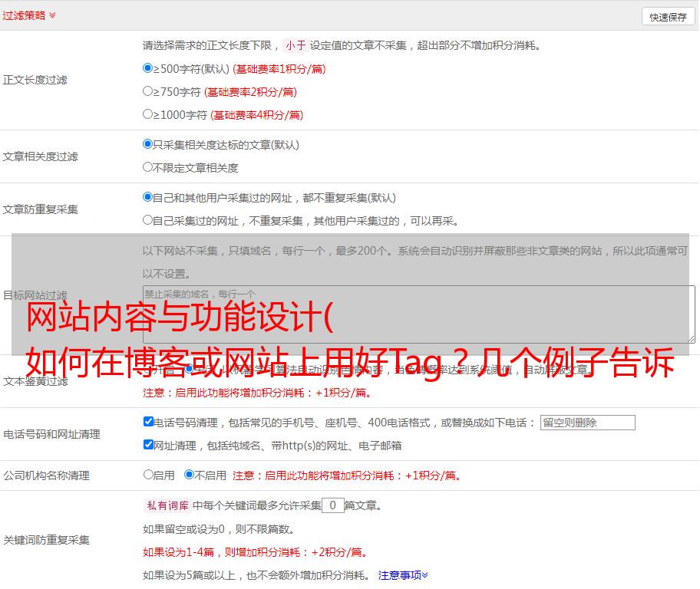Image resolution: width=700 pixels, height=589 pixels.
Task: Click the 基础费率4积分/篇 red text
Action: point(256,115)
